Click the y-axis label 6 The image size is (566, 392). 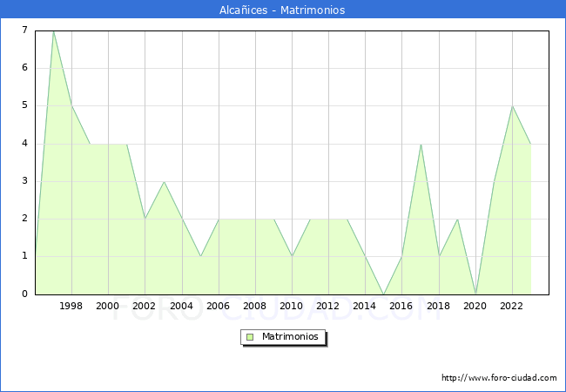point(24,67)
